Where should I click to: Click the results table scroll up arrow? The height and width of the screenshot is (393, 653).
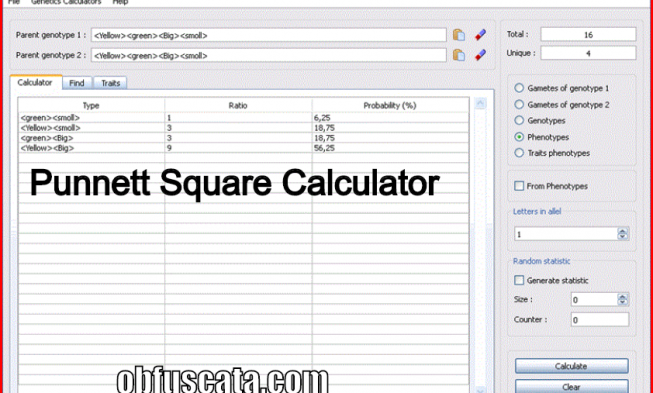(481, 103)
